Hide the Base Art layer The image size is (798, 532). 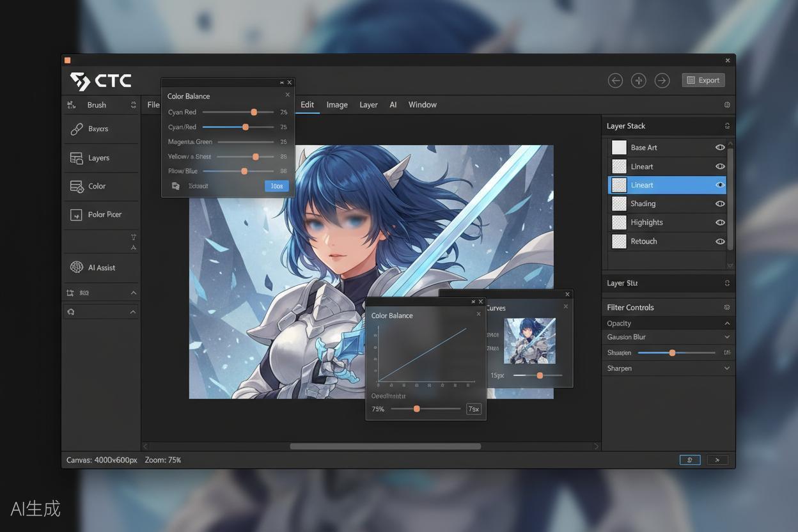coord(720,148)
